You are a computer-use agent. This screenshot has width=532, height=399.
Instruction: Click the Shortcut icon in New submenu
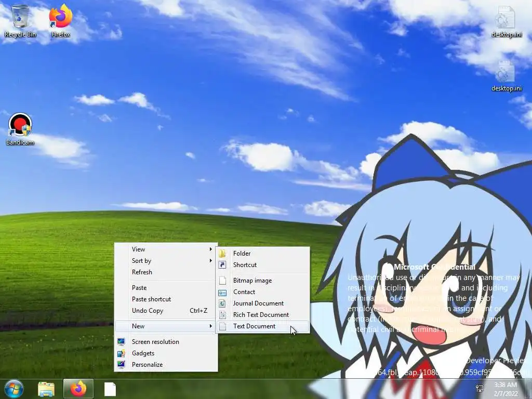tap(222, 265)
